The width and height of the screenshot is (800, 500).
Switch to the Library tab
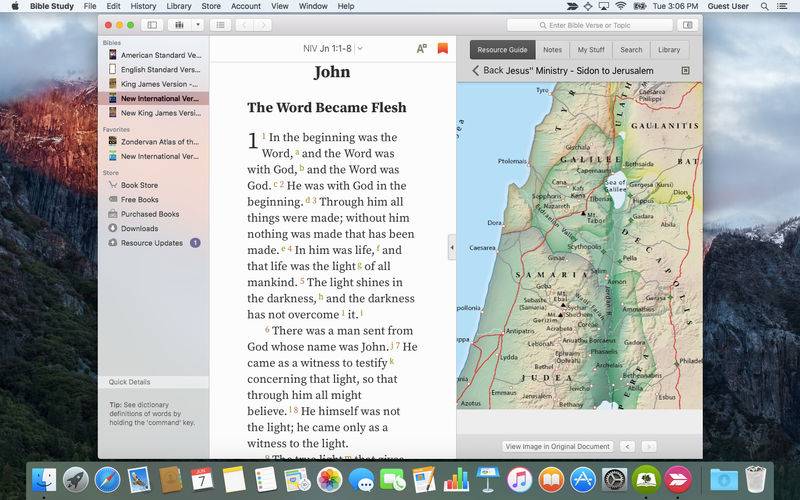pyautogui.click(x=669, y=50)
